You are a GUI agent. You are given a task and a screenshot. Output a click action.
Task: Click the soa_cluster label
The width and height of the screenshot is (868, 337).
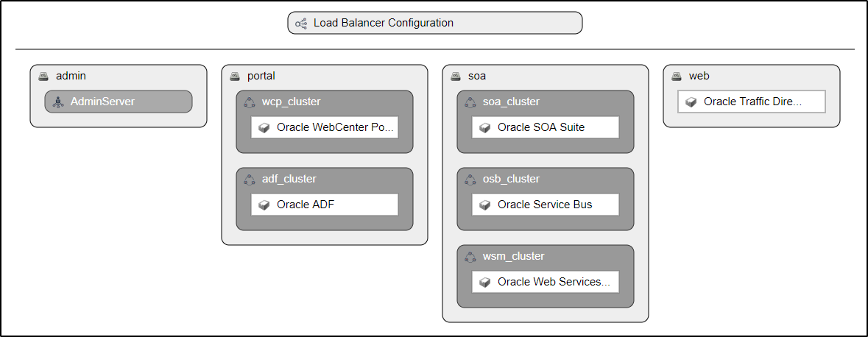(x=511, y=102)
